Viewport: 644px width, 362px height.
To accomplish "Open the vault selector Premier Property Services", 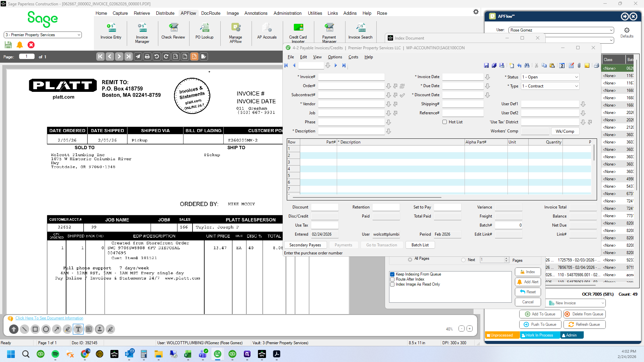I will point(43,35).
